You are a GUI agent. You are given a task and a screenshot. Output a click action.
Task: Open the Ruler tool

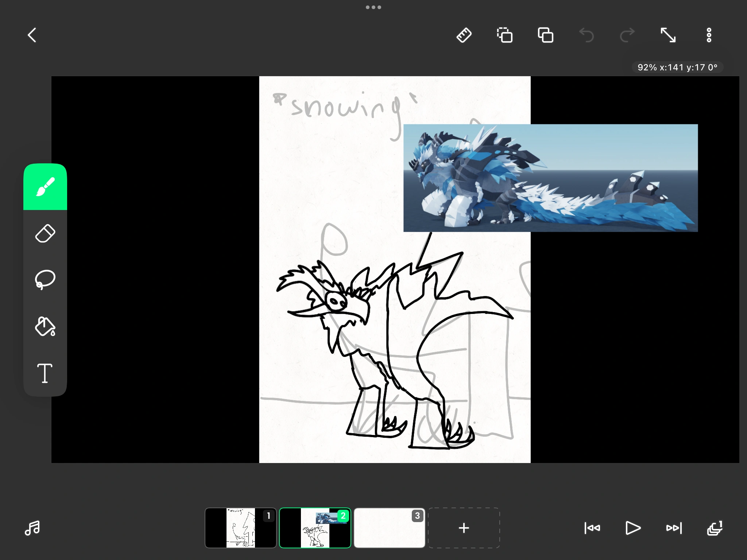(x=464, y=35)
